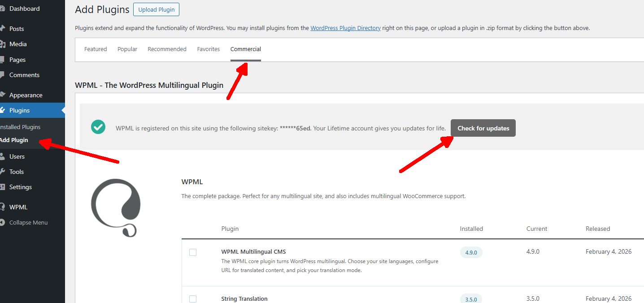Open the Pages menu item

tap(17, 60)
